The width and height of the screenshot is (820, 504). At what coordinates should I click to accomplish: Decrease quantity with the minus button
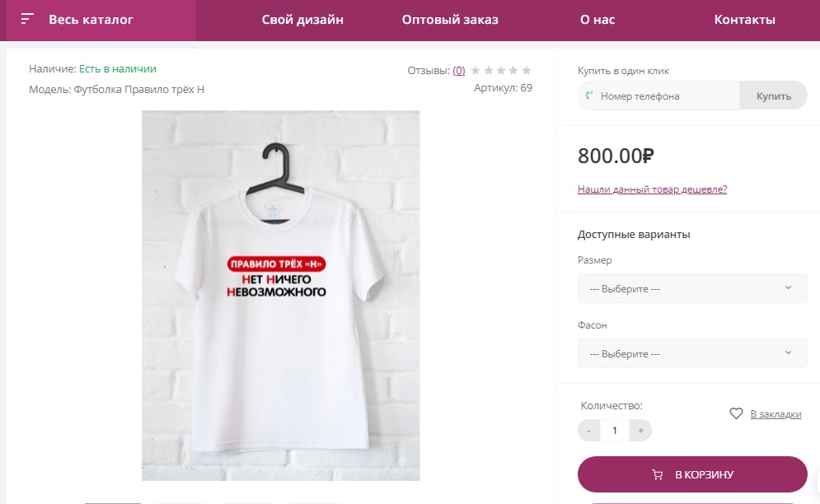tap(588, 430)
